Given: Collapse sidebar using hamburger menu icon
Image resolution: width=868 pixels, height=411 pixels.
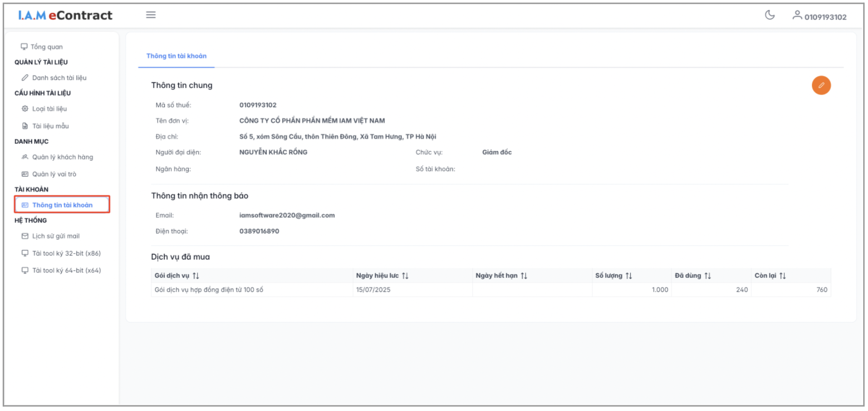Looking at the screenshot, I should click(x=151, y=15).
